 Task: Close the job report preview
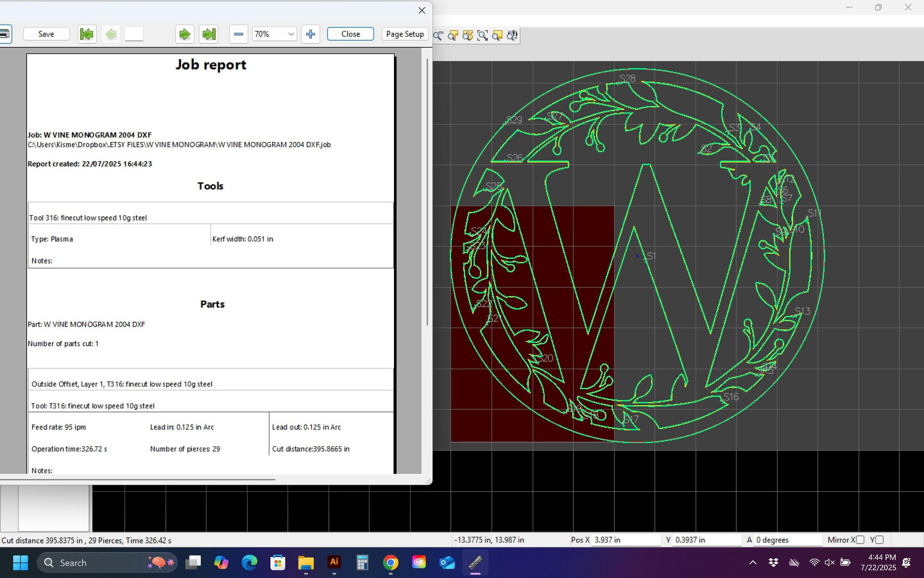coord(350,34)
